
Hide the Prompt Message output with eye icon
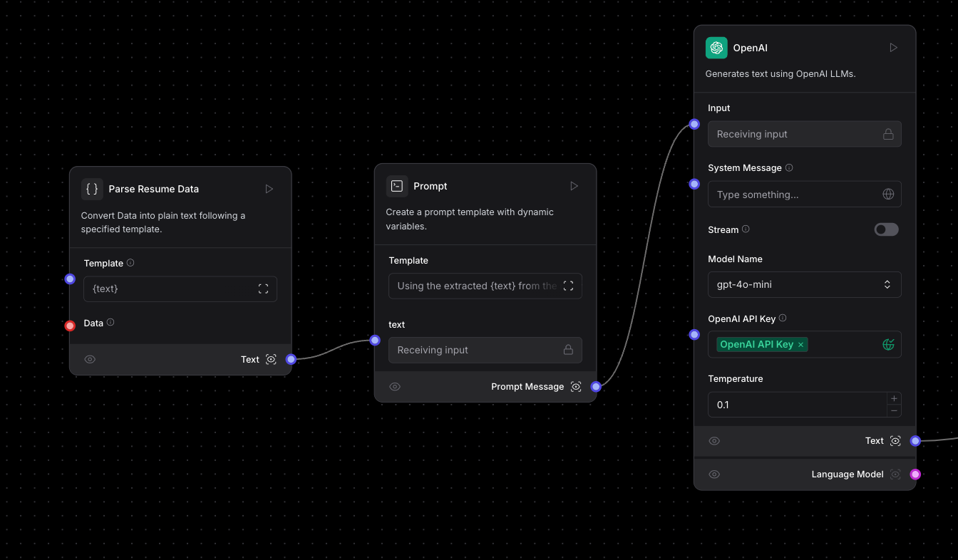(x=395, y=387)
